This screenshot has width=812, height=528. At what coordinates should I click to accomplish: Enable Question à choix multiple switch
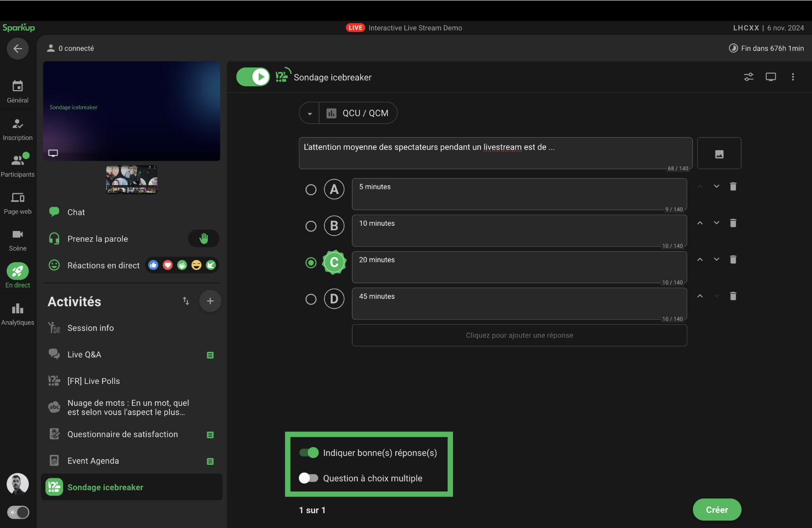pyautogui.click(x=309, y=478)
